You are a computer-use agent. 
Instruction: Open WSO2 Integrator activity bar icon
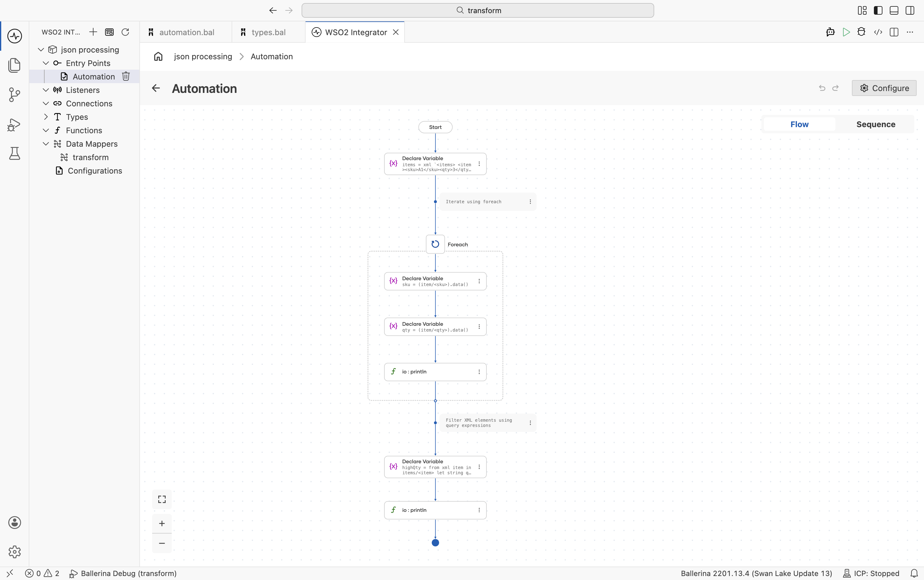(x=15, y=36)
